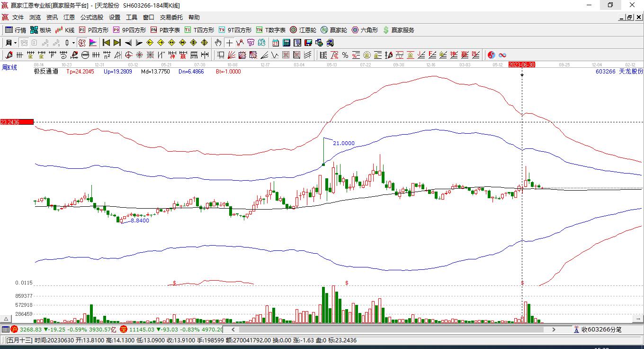
Task: Open the 工具 menu
Action: pos(132,18)
